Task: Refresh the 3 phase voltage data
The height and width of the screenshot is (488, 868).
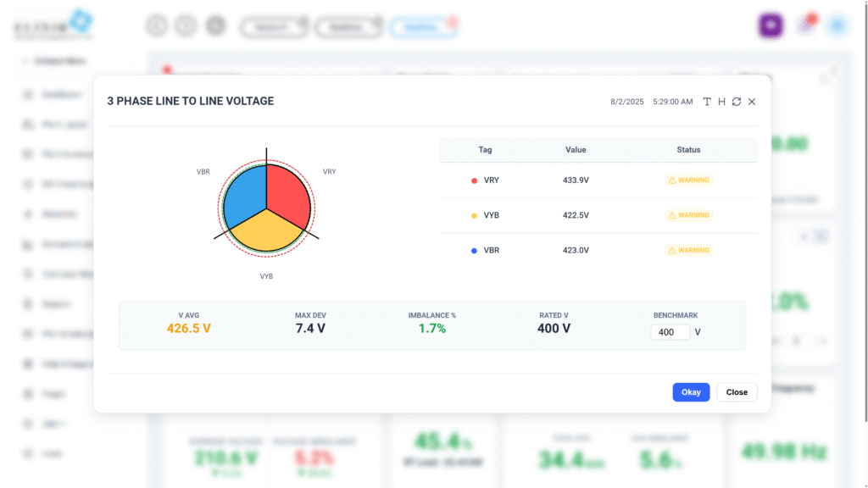Action: [737, 102]
